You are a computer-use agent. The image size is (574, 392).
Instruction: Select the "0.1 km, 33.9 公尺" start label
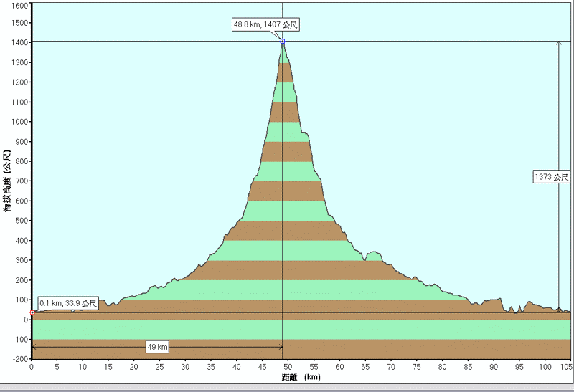[x=67, y=304]
